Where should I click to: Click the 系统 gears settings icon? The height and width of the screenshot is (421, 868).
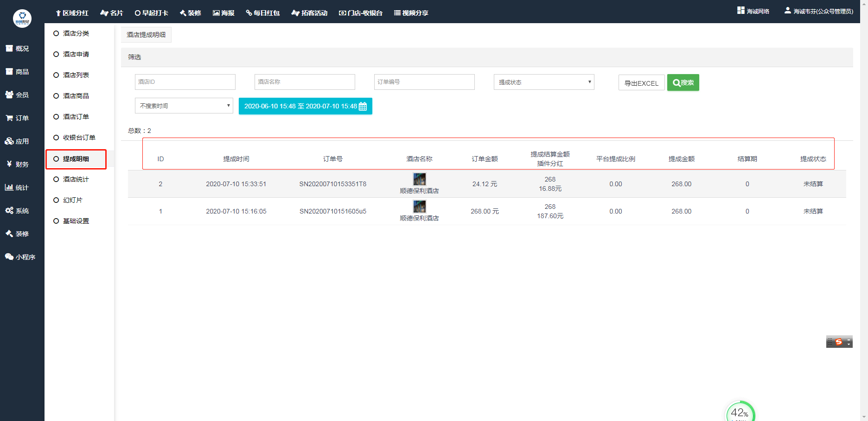tap(9, 211)
